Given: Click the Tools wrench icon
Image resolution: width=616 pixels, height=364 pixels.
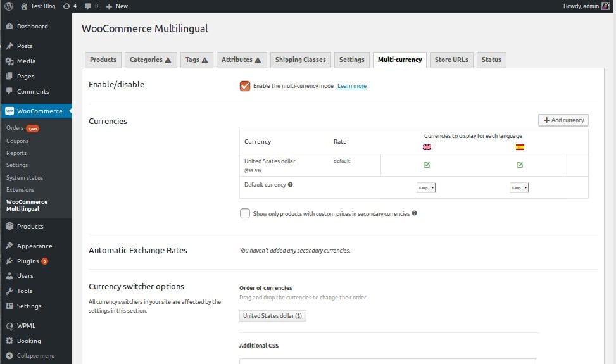Looking at the screenshot, I should [x=9, y=291].
